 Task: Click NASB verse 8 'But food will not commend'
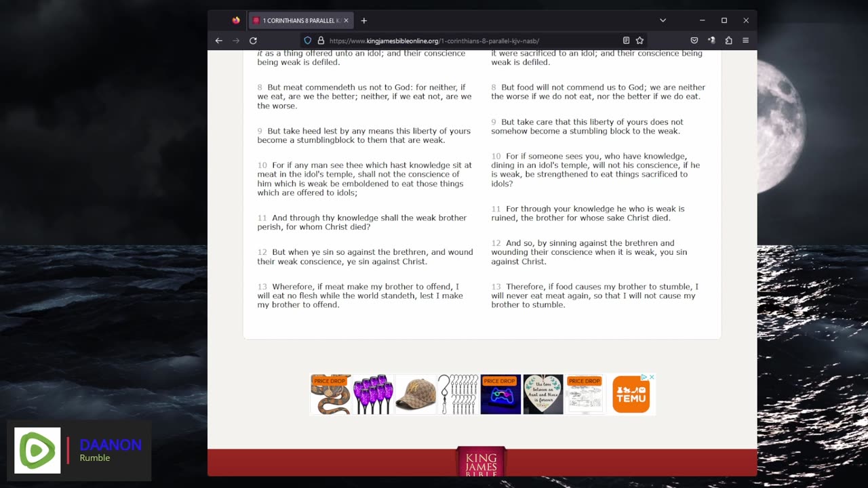tap(598, 91)
